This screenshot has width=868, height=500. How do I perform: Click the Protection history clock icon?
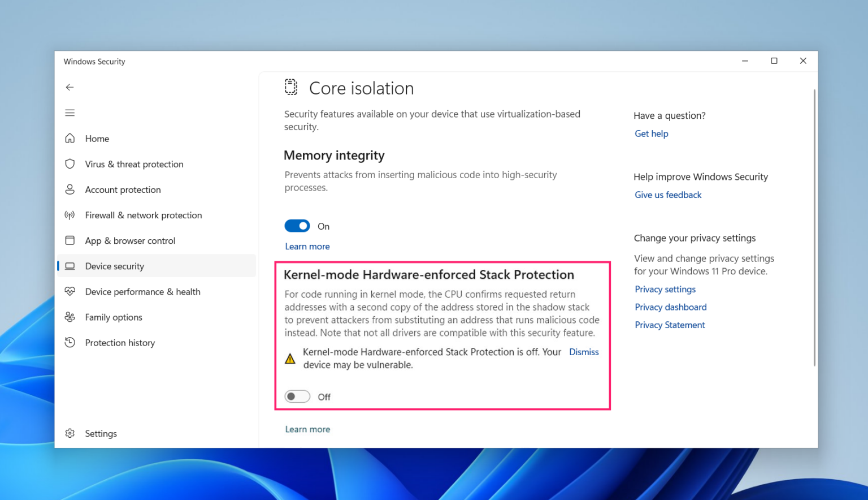(x=70, y=342)
